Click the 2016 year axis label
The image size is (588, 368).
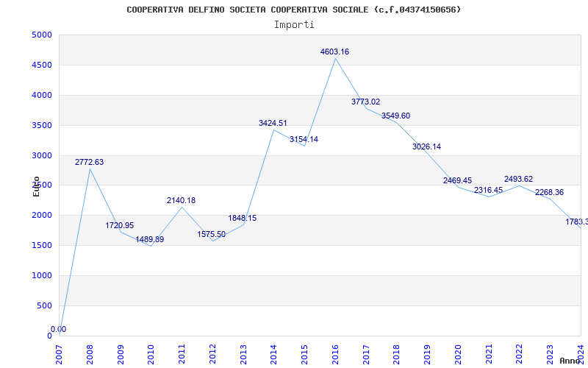335,355
